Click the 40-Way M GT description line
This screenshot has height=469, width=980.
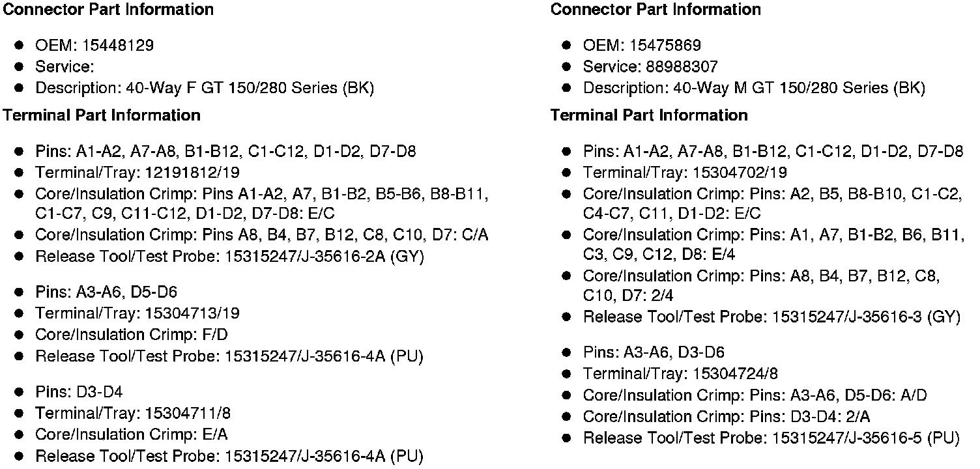[753, 89]
